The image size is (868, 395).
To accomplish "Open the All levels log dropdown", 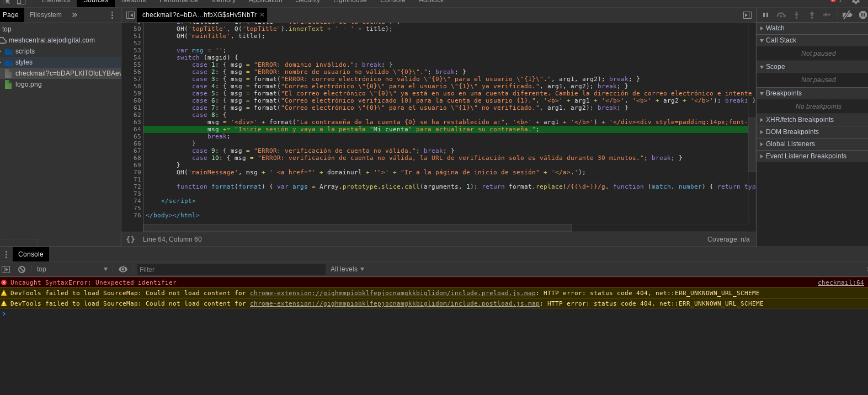I will (x=347, y=269).
